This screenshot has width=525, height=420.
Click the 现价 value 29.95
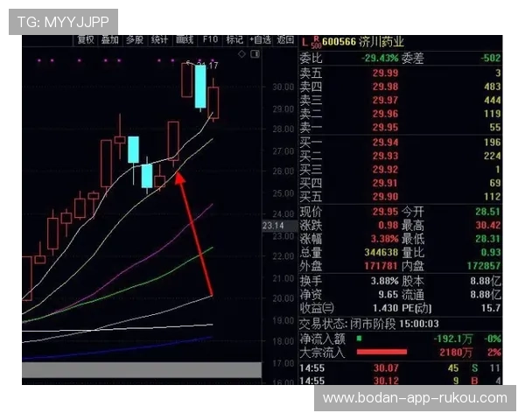click(385, 212)
